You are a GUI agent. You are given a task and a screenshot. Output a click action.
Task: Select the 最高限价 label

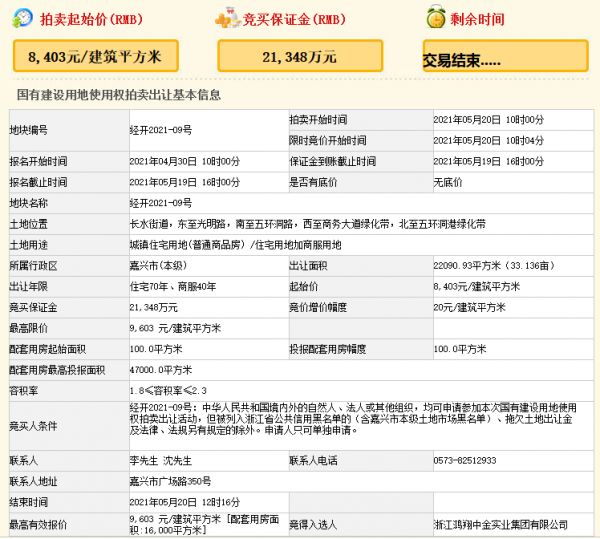click(29, 328)
